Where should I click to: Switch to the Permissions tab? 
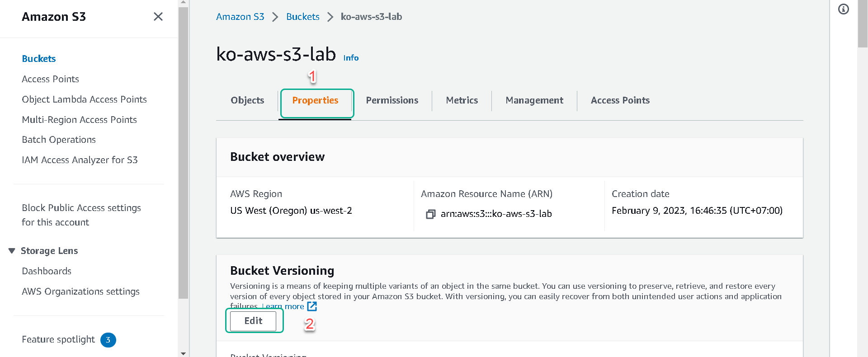click(392, 100)
